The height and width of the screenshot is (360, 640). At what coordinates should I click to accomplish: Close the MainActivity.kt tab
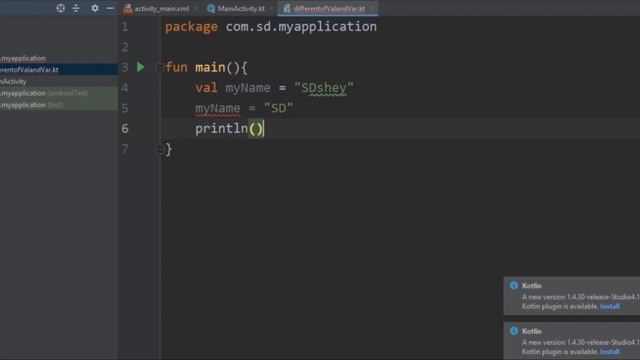[271, 9]
